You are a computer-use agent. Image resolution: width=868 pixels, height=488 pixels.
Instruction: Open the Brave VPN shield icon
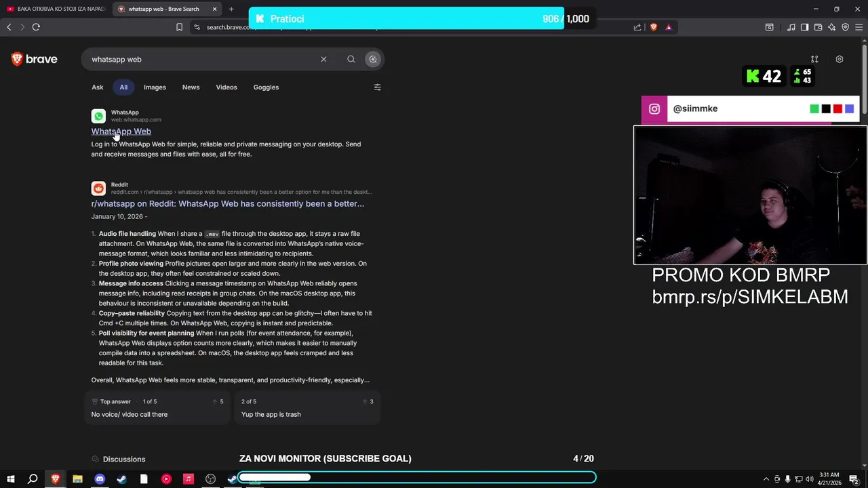click(846, 27)
